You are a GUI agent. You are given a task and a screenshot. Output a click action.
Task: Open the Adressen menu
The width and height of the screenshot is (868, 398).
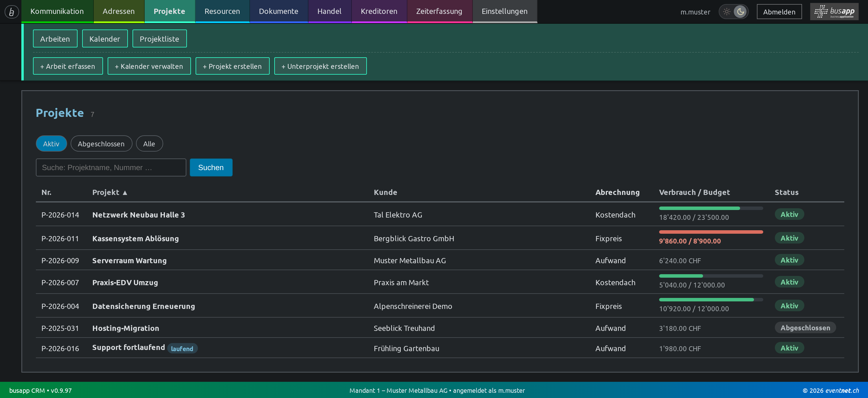coord(119,12)
